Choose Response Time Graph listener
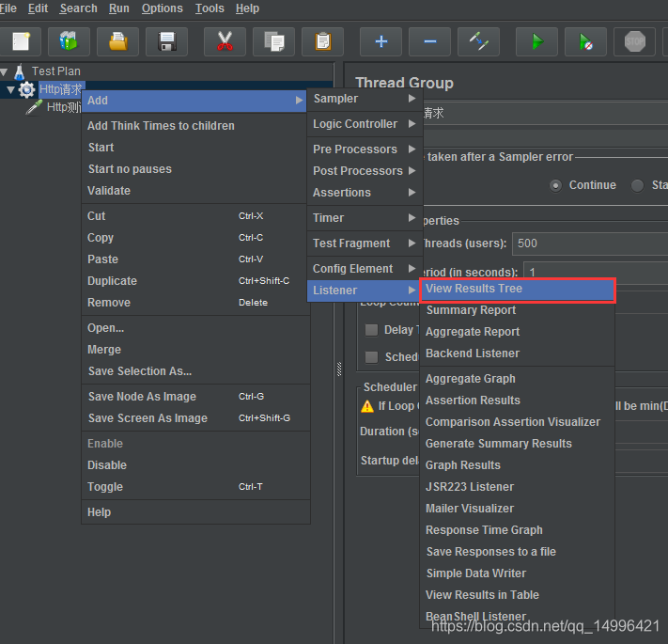The width and height of the screenshot is (668, 644). tap(517, 530)
